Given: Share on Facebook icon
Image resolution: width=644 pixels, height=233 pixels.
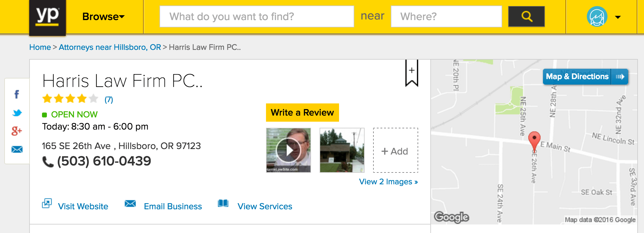Looking at the screenshot, I should point(17,94).
